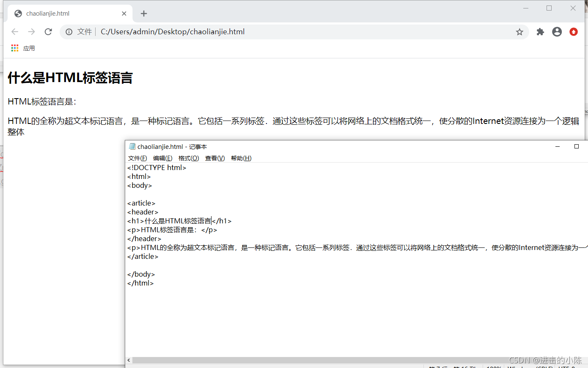The height and width of the screenshot is (368, 588).
Task: Close the Chrome window
Action: tap(573, 8)
